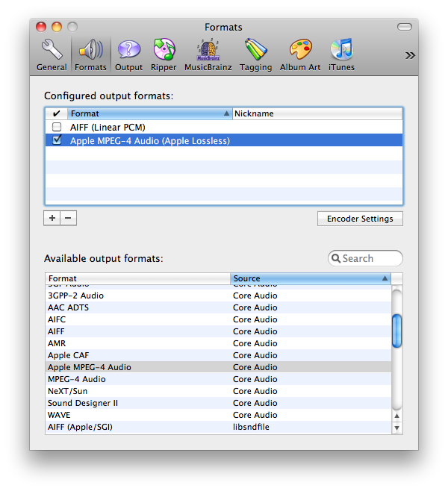Select the AMR format
Viewport: 448px width, 491px height.
click(x=218, y=343)
